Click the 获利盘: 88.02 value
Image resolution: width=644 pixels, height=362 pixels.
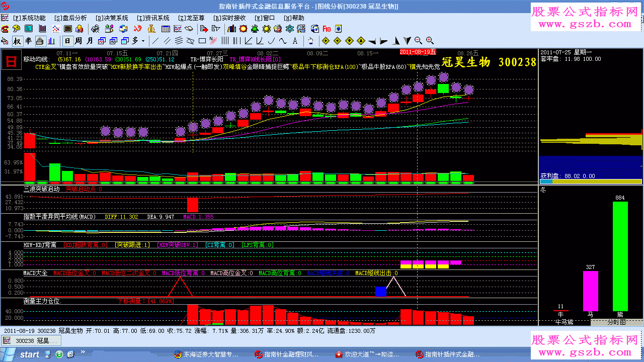568,176
